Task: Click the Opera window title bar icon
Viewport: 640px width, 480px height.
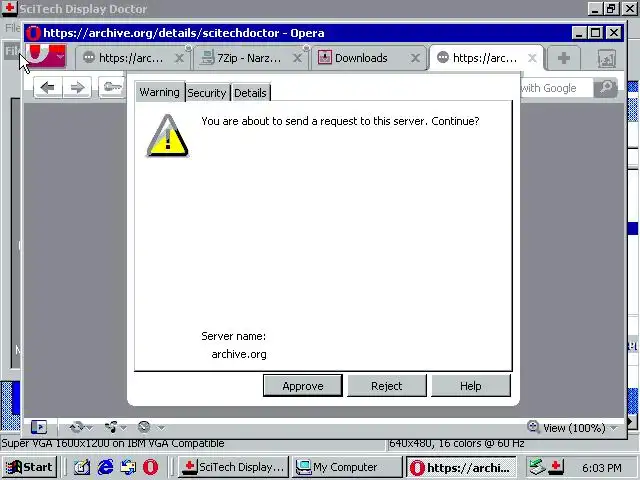Action: point(33,33)
